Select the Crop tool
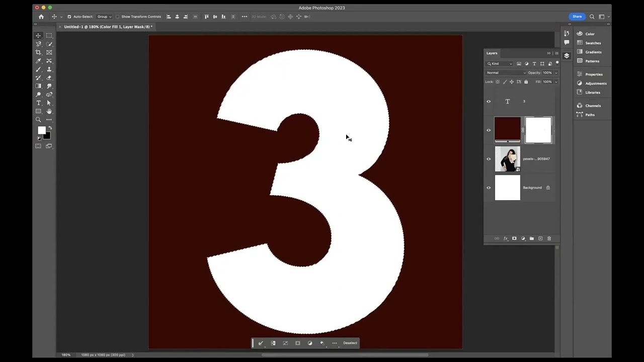Screen dimensions: 644x362 pyautogui.click(x=38, y=52)
